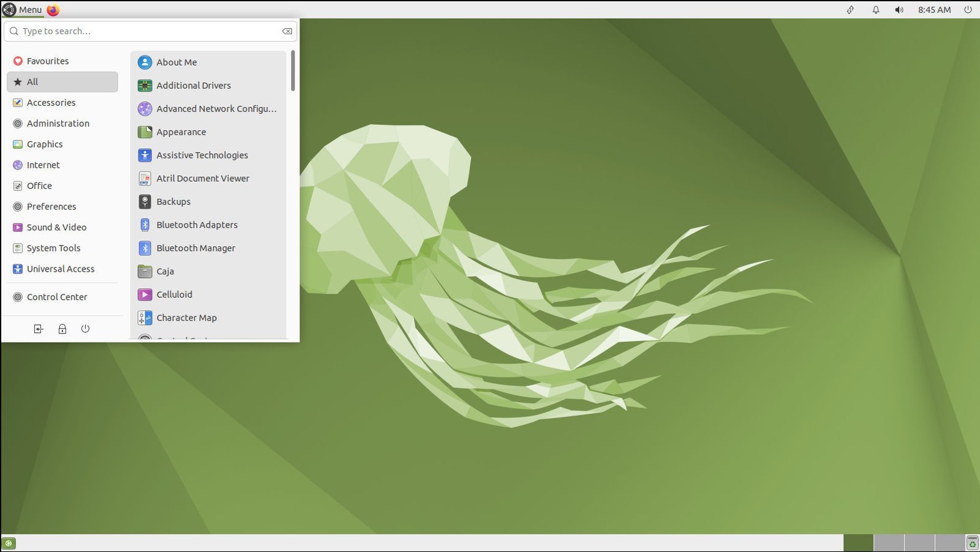
Task: Click the Type to search input field
Action: (147, 31)
